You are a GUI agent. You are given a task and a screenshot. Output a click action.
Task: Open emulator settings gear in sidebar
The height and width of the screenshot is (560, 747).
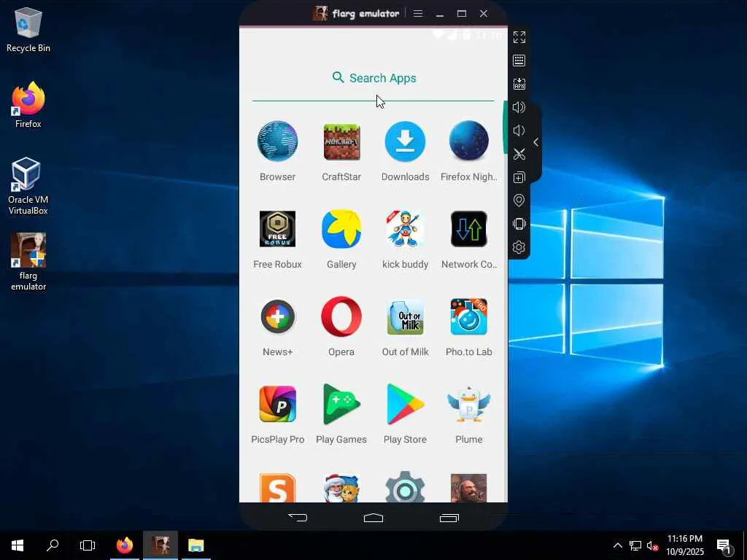point(519,247)
